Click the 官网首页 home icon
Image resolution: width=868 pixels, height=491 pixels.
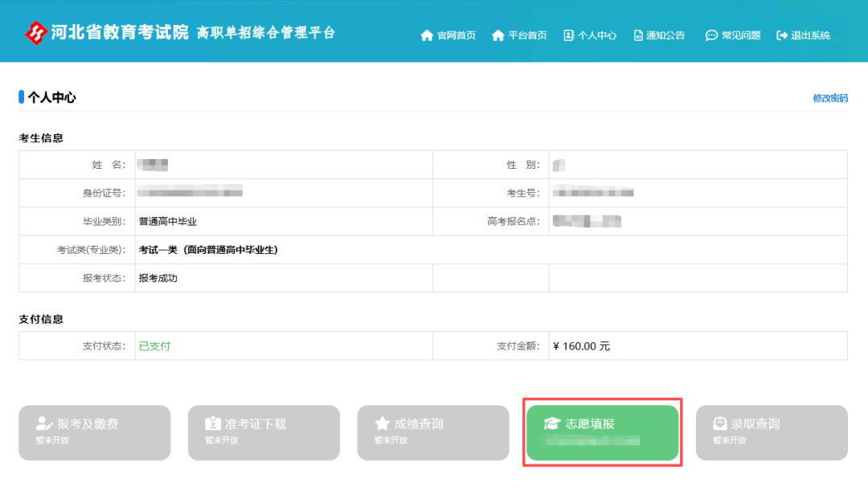tap(426, 35)
